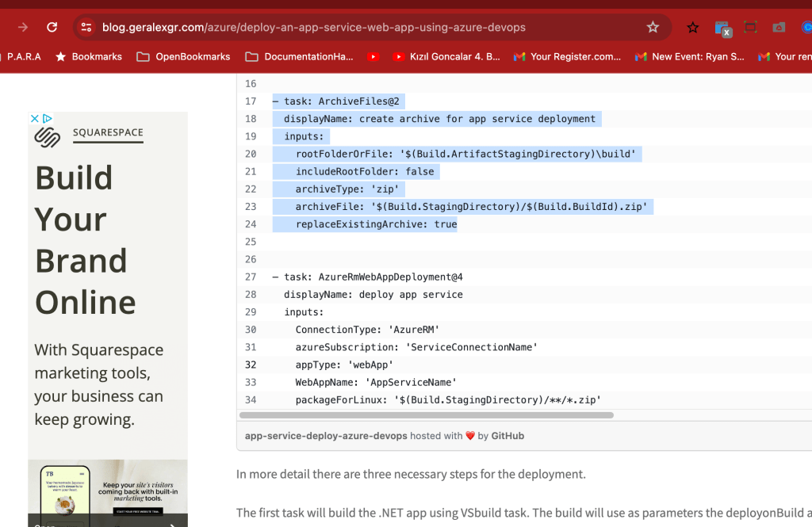
Task: Click the ad phone mockup thumbnail
Action: coord(65,495)
